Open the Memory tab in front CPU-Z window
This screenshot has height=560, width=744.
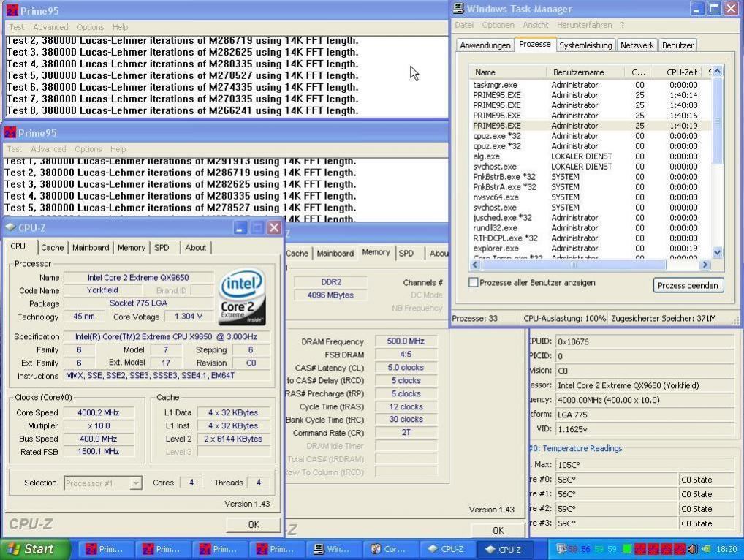[132, 248]
